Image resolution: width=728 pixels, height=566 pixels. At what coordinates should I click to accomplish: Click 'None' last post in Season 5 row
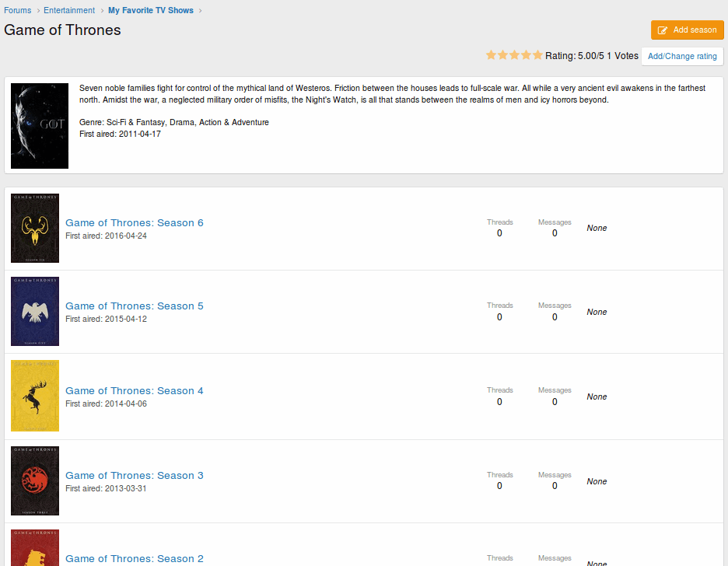(x=597, y=313)
